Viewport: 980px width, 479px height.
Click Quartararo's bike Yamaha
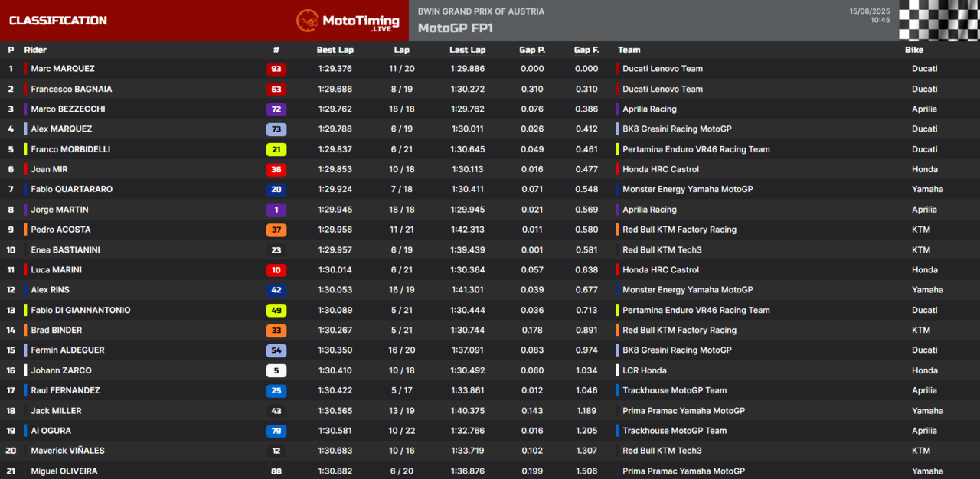(x=927, y=190)
